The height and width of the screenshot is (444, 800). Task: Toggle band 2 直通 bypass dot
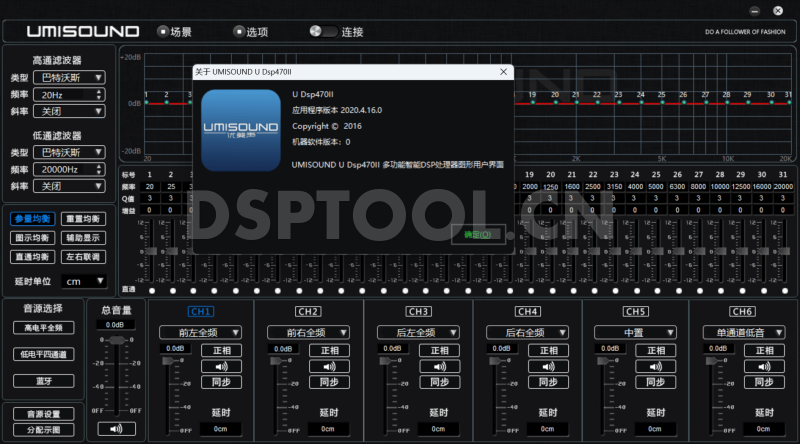[173, 291]
